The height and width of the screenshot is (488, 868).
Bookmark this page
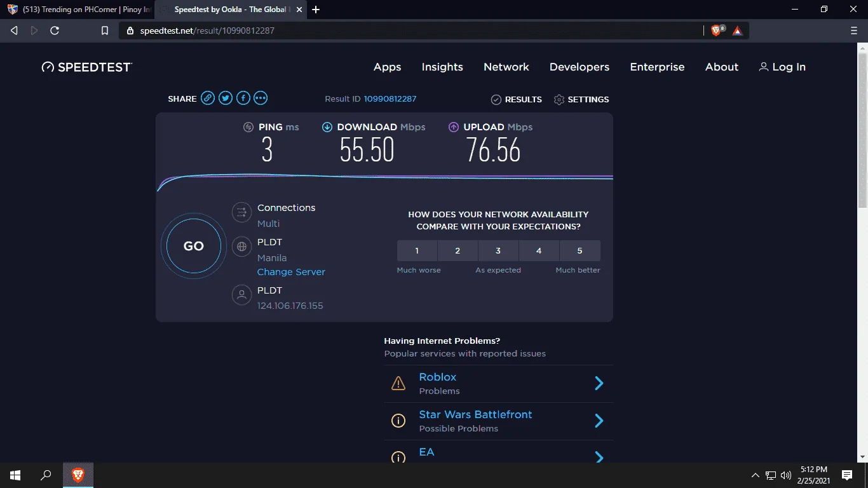coord(105,30)
